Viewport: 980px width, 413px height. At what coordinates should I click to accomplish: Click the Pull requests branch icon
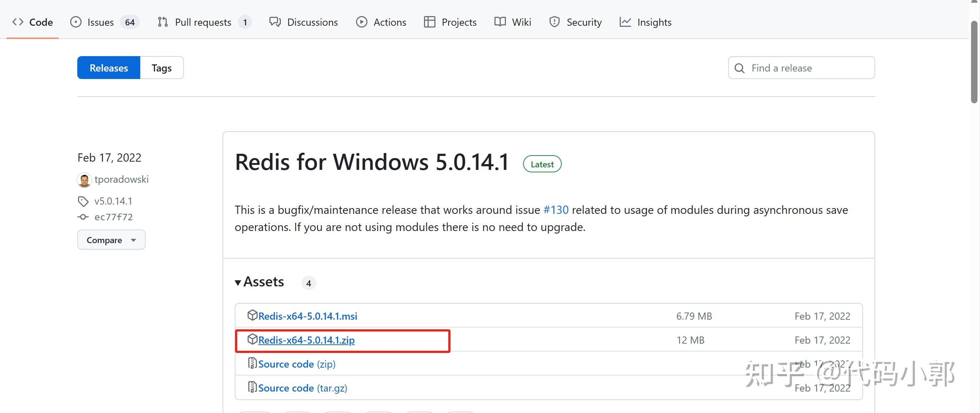tap(163, 22)
